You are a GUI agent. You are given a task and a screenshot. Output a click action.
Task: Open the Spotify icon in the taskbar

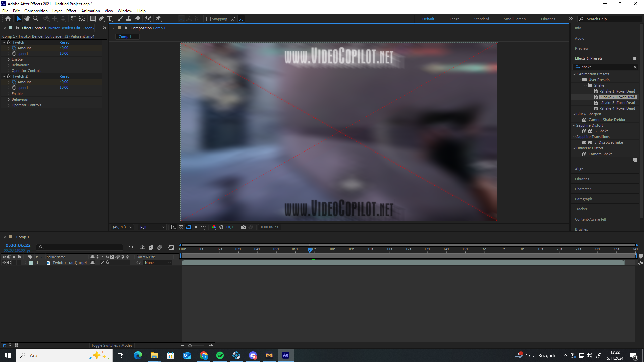[220, 355]
